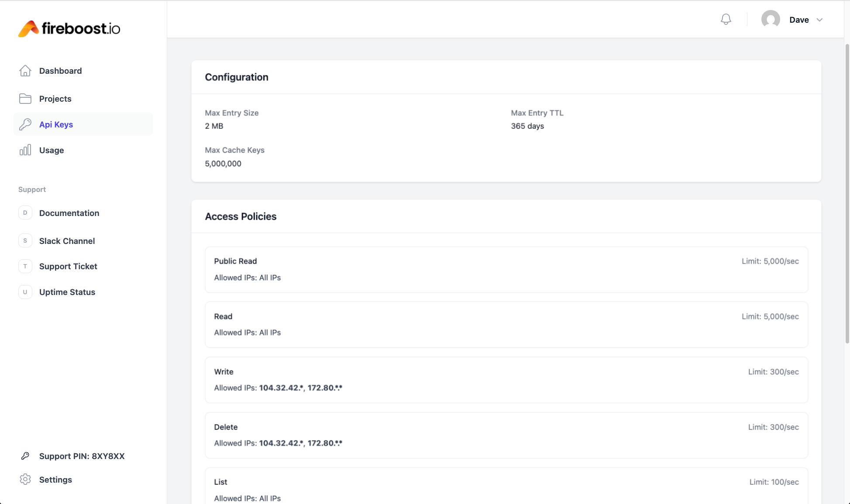Open Support Ticket link
The image size is (850, 504).
pos(68,266)
